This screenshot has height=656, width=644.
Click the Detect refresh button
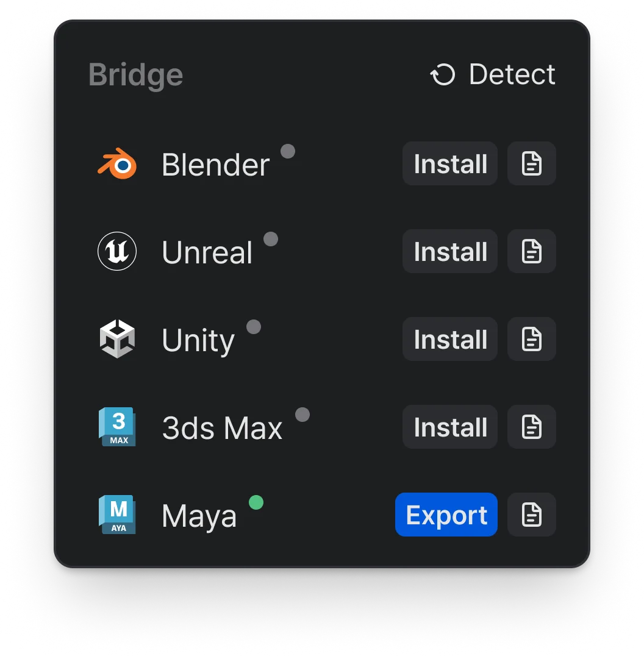click(x=493, y=74)
